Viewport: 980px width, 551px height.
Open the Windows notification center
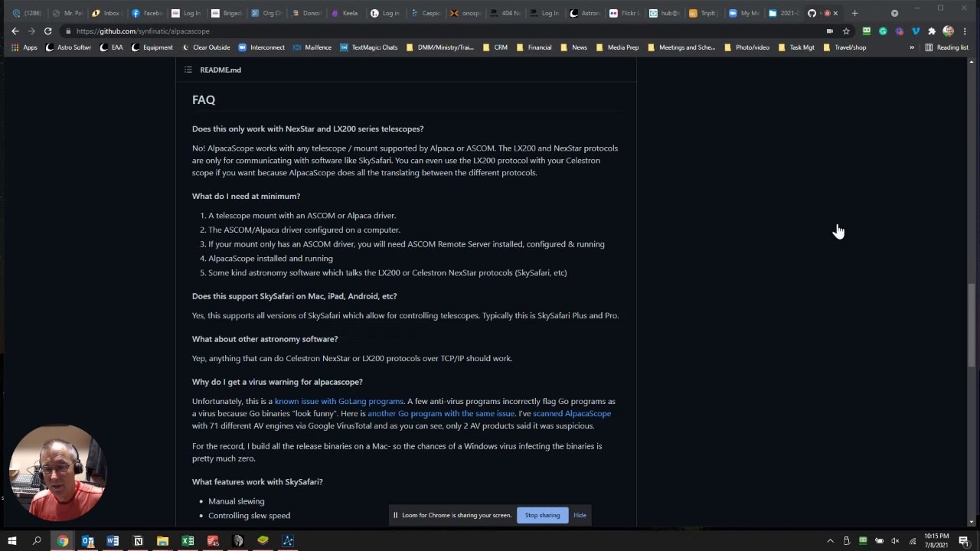[x=964, y=541]
